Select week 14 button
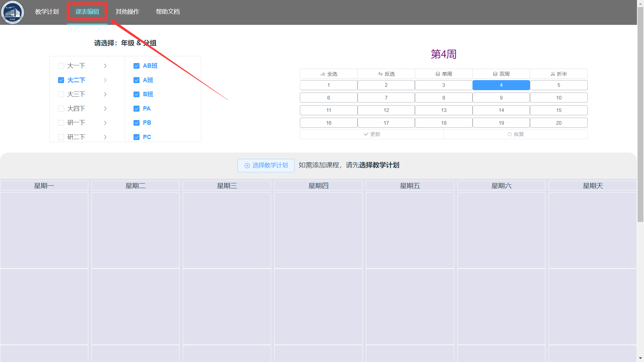The height and width of the screenshot is (362, 644). click(x=501, y=110)
